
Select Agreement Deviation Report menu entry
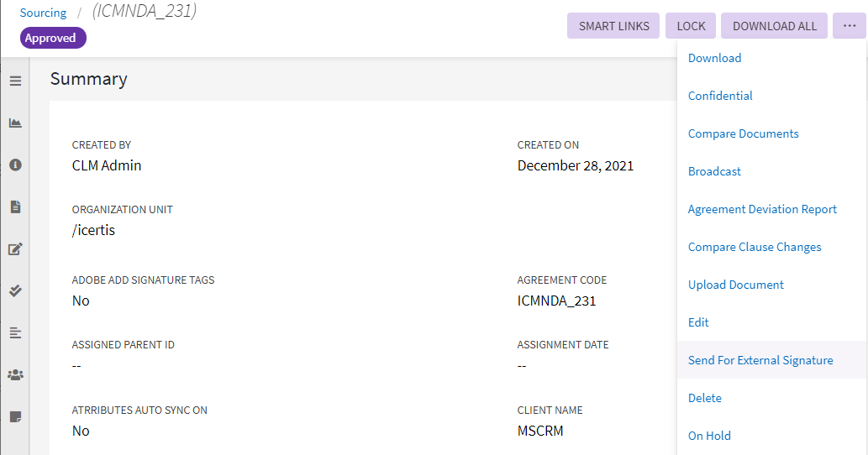[x=762, y=209]
